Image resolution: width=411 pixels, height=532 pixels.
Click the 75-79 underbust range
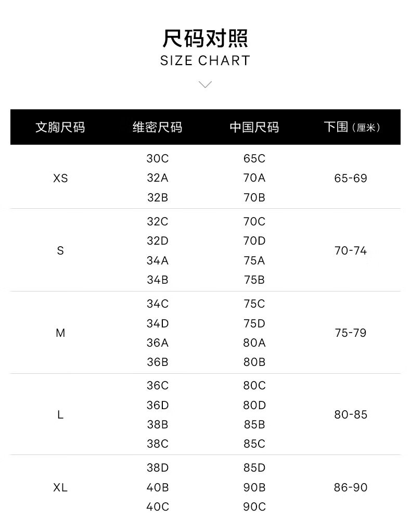351,333
